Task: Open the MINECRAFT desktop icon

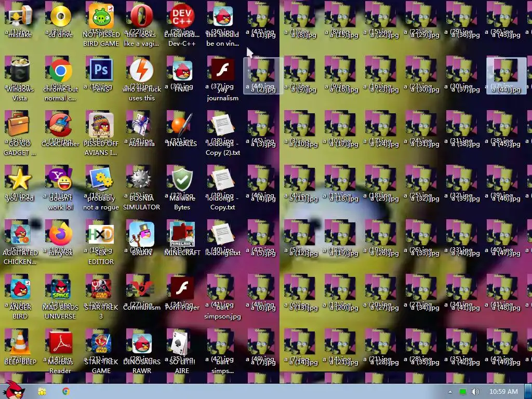Action: pos(182,235)
